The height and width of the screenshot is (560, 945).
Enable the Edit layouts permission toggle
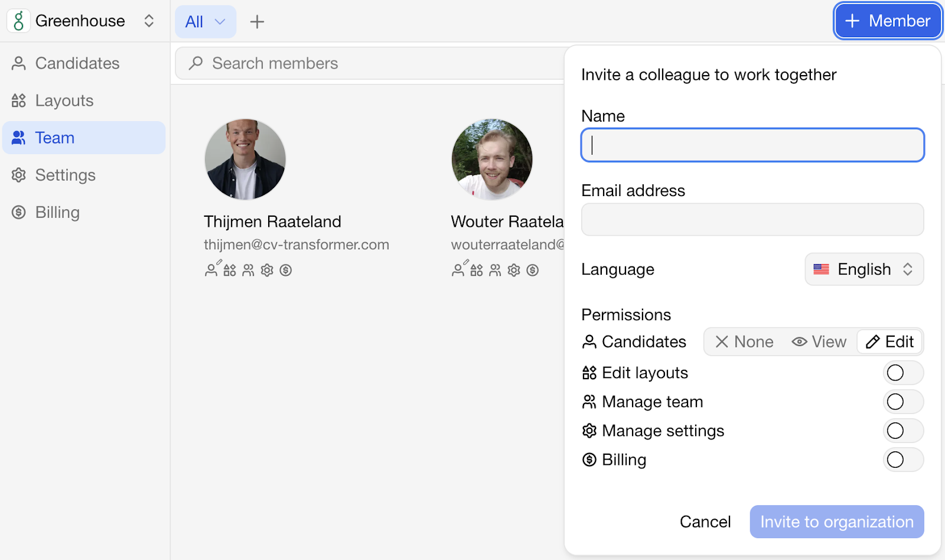pyautogui.click(x=903, y=373)
